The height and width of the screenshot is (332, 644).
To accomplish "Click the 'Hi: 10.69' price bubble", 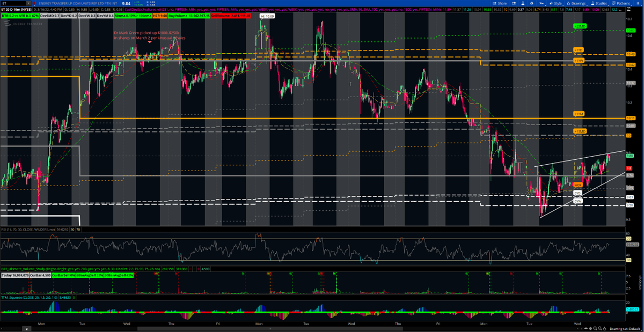I will pyautogui.click(x=267, y=16).
